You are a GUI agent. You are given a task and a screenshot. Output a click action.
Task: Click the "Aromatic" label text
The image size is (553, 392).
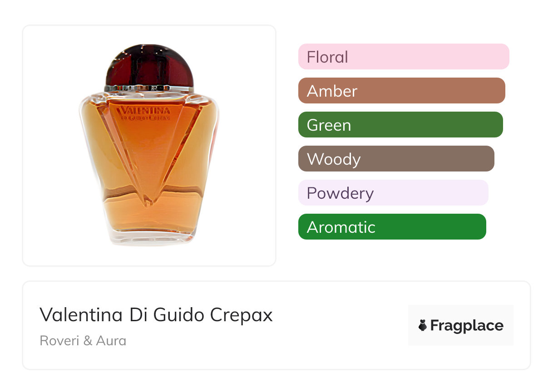coord(341,227)
